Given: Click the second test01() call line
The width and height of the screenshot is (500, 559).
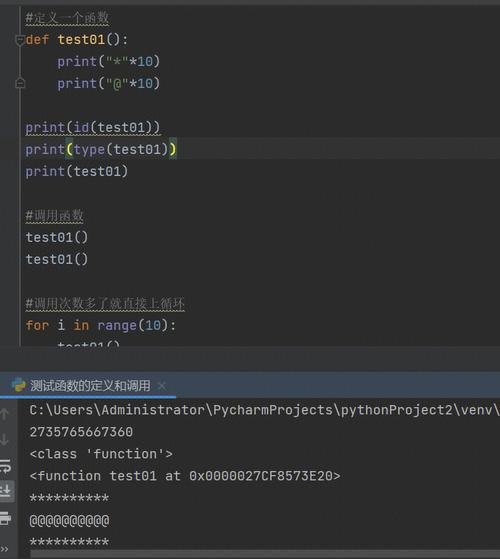Looking at the screenshot, I should click(57, 260).
